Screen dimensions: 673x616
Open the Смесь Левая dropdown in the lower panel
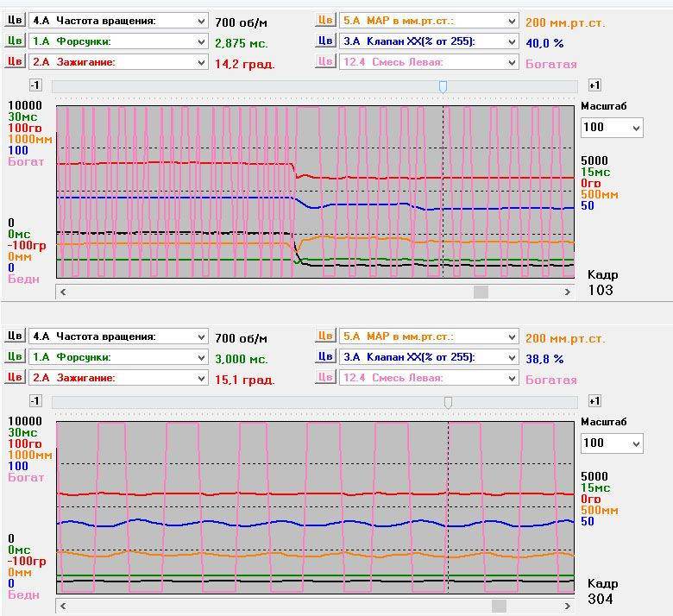coord(511,378)
